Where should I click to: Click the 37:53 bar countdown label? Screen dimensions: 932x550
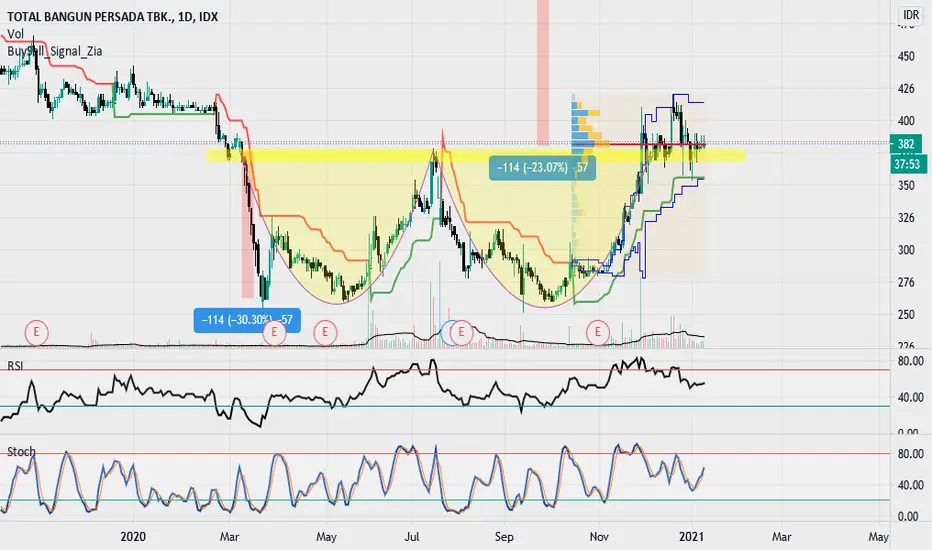(x=908, y=164)
